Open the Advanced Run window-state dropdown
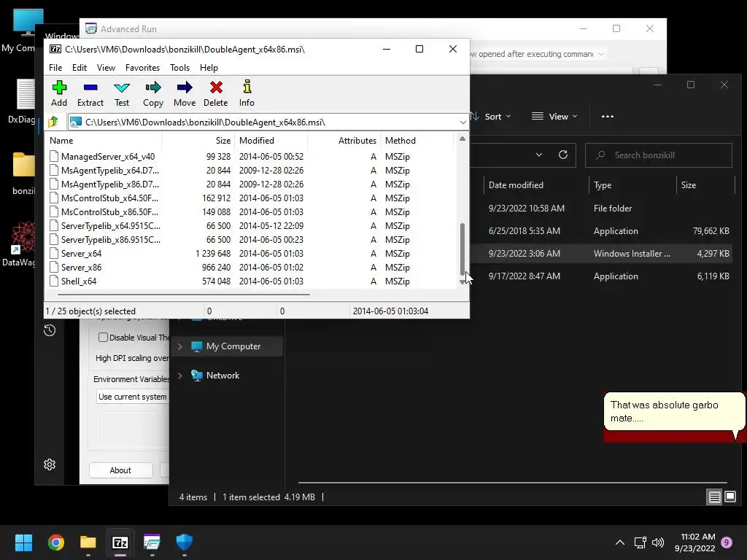The height and width of the screenshot is (560, 747). (x=601, y=54)
